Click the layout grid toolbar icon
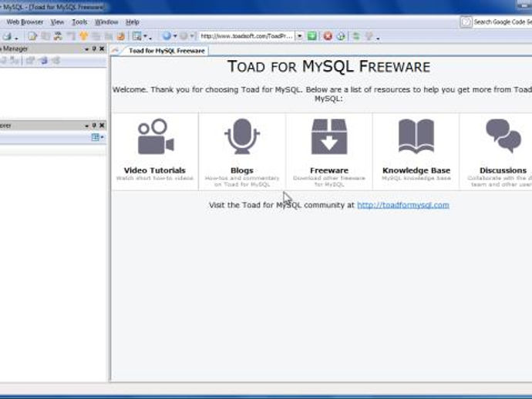This screenshot has width=532, height=399. pos(137,36)
